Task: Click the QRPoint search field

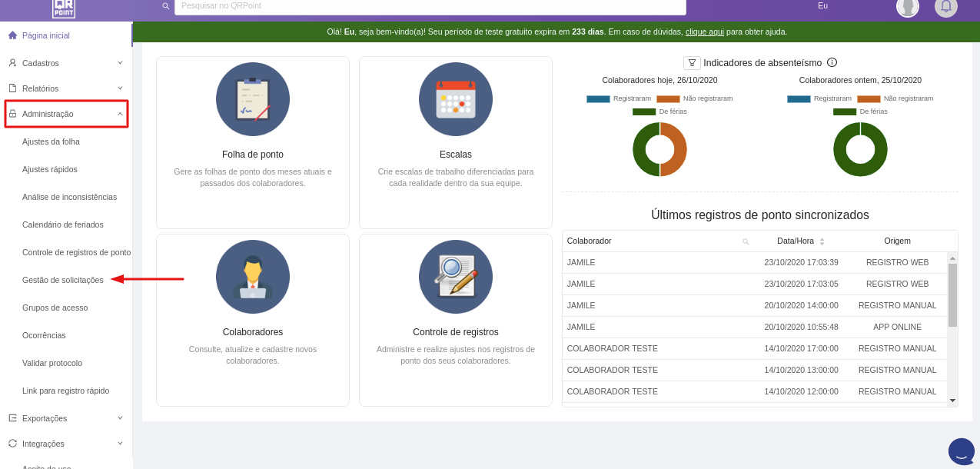Action: point(430,6)
